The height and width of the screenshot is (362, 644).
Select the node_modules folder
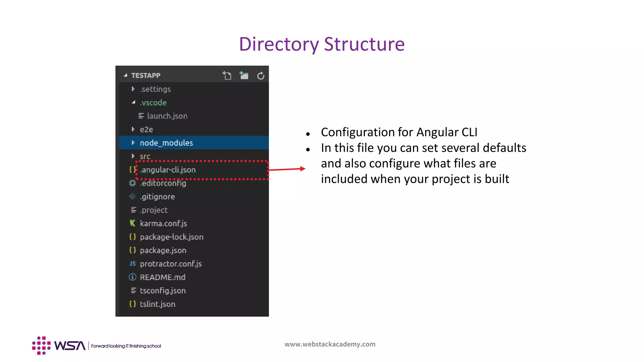(x=166, y=143)
